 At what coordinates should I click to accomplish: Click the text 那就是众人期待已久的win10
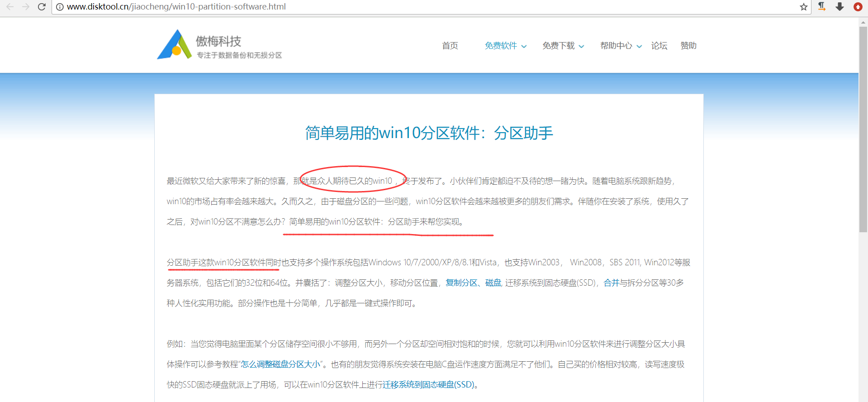click(x=343, y=181)
